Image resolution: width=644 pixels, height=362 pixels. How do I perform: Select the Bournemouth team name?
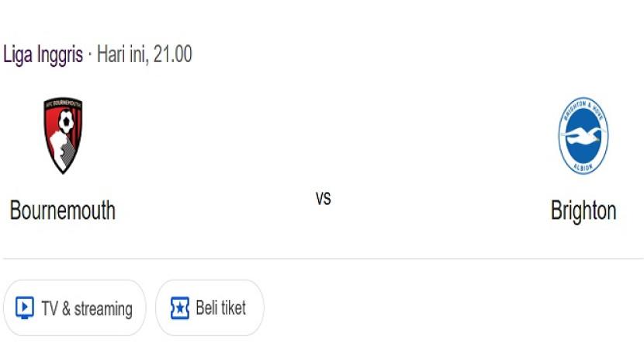pos(63,211)
